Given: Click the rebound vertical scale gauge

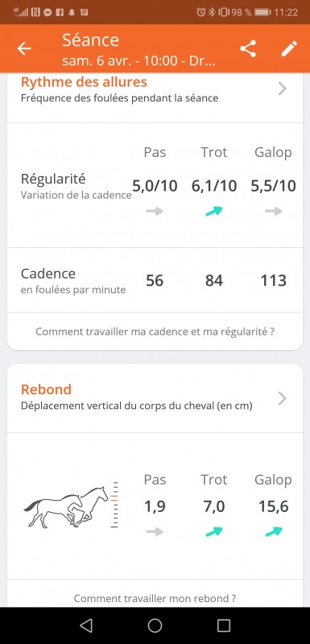Looking at the screenshot, I should 115,505.
